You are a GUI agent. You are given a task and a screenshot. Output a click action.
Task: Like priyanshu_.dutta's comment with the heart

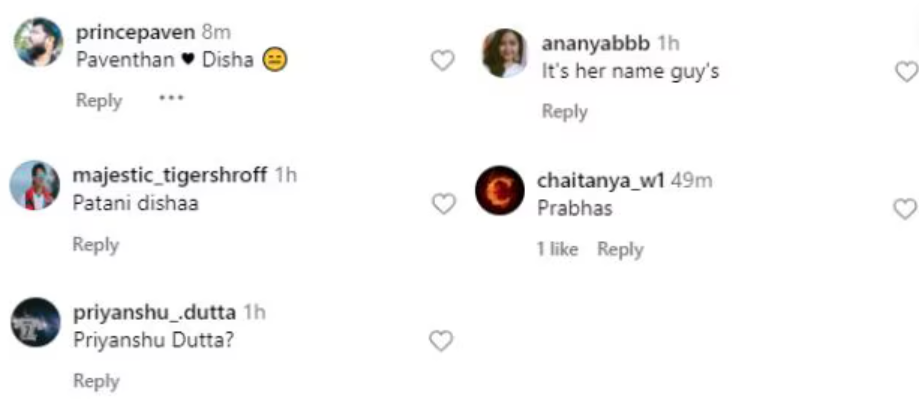441,341
